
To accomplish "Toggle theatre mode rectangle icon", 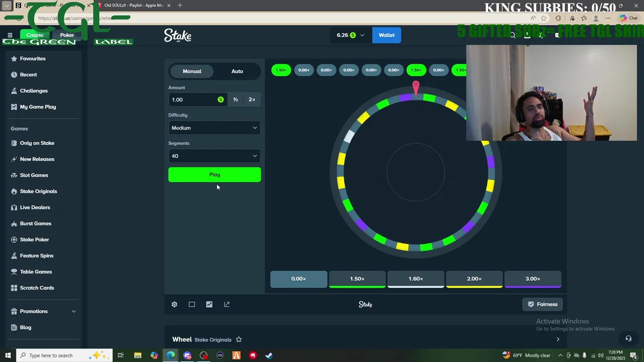I will point(192,304).
